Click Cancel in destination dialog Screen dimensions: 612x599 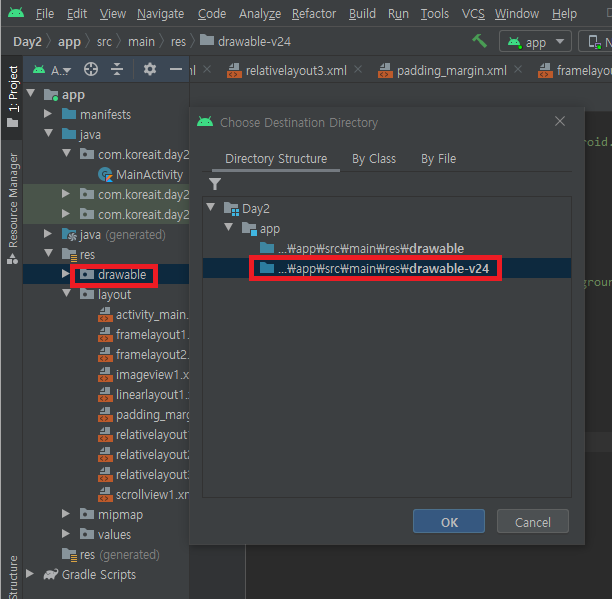click(x=533, y=522)
